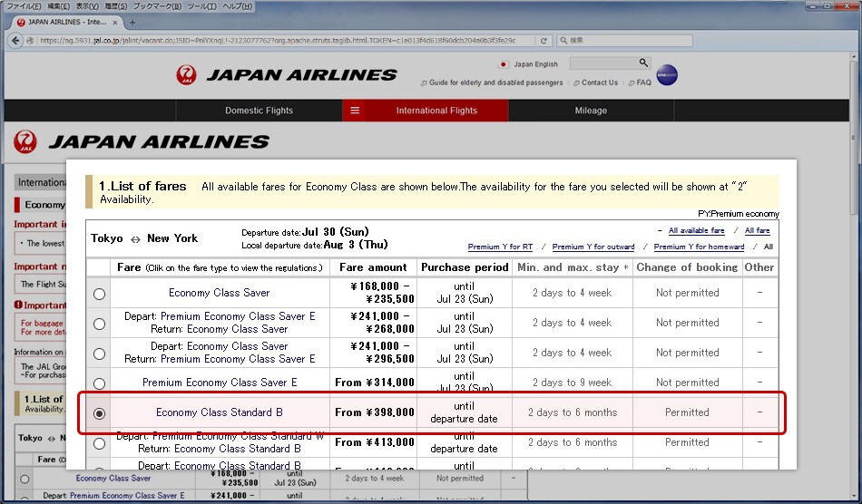862x504 pixels.
Task: Select the Economy Class Standard B radio option
Action: pos(99,413)
